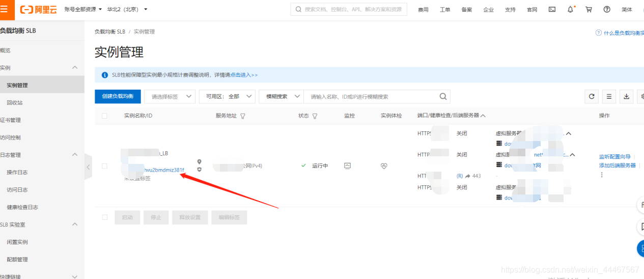The height and width of the screenshot is (279, 644).
Task: Select the instance row checkbox
Action: [104, 166]
